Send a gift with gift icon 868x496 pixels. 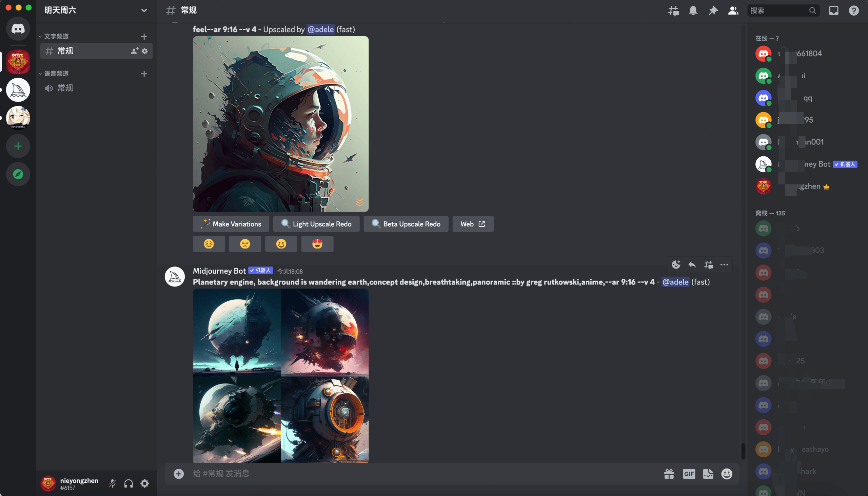pos(669,474)
